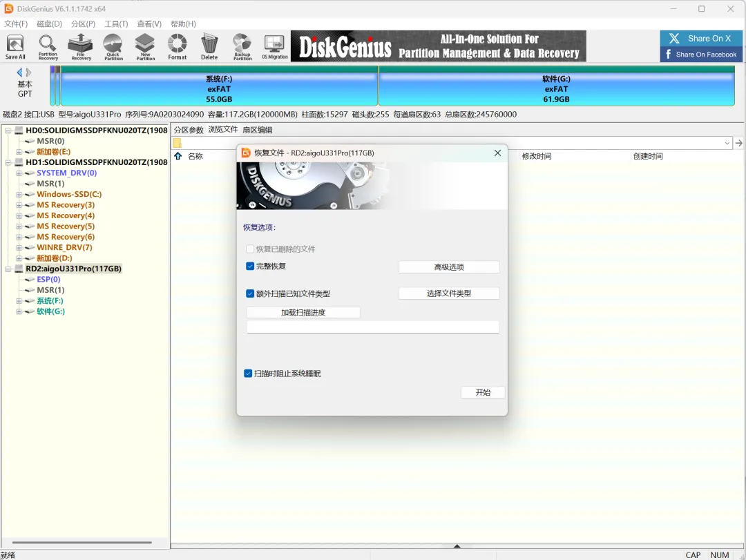Screen dimensions: 746x560
Task: Select MS Recovery(3) partition in tree
Action: pos(66,205)
